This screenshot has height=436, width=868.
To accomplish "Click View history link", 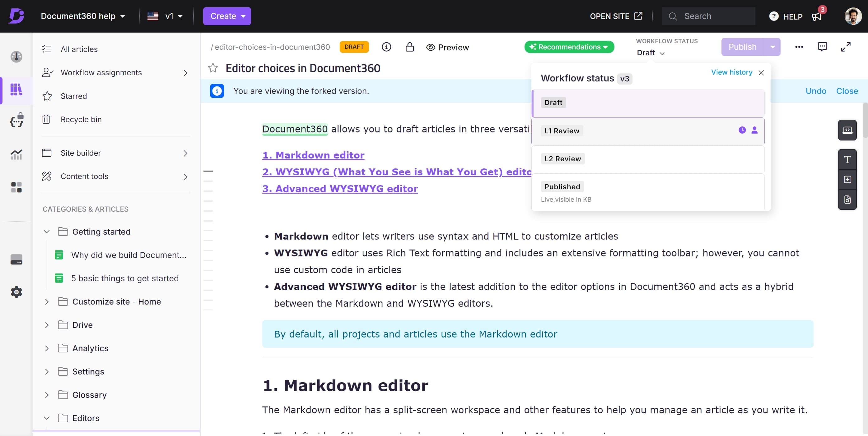I will point(731,72).
